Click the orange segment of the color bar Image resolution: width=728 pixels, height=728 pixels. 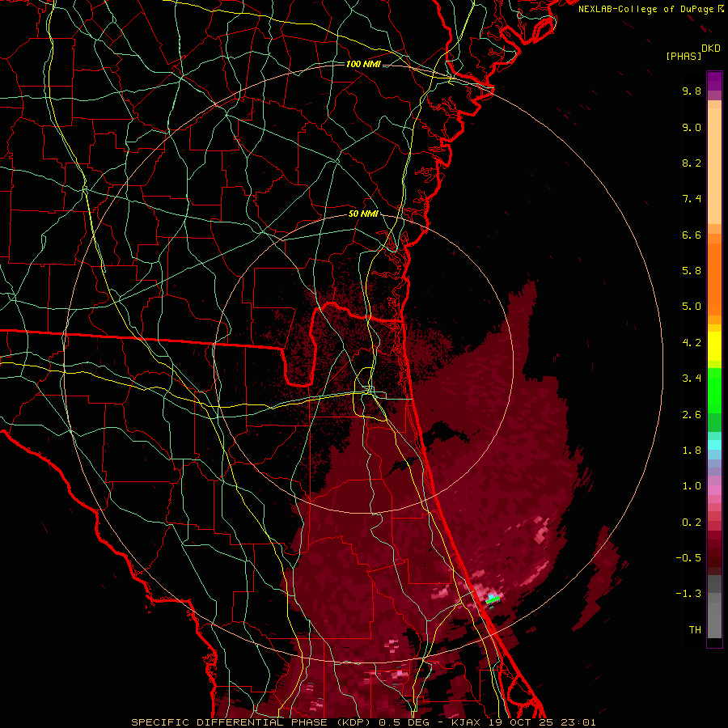pos(714,278)
